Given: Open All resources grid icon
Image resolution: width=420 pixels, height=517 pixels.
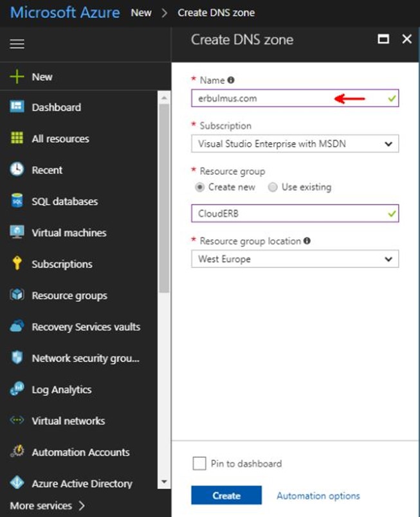Looking at the screenshot, I should pyautogui.click(x=17, y=138).
